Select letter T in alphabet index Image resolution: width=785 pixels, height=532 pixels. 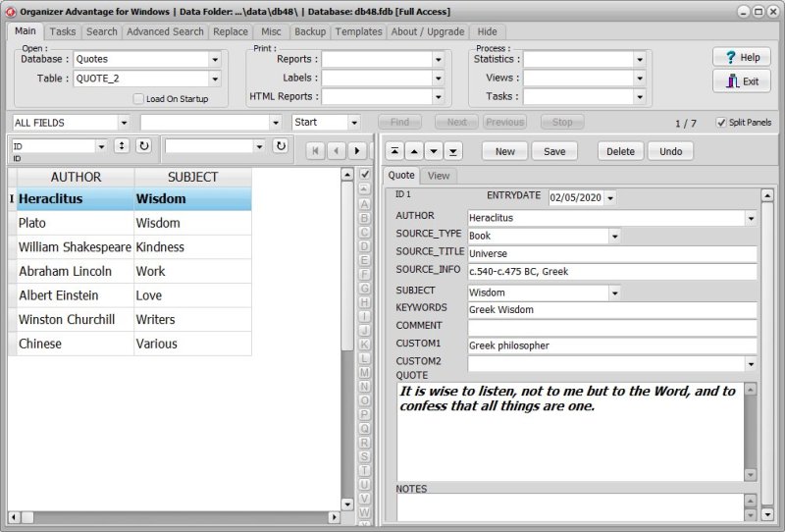coord(364,470)
